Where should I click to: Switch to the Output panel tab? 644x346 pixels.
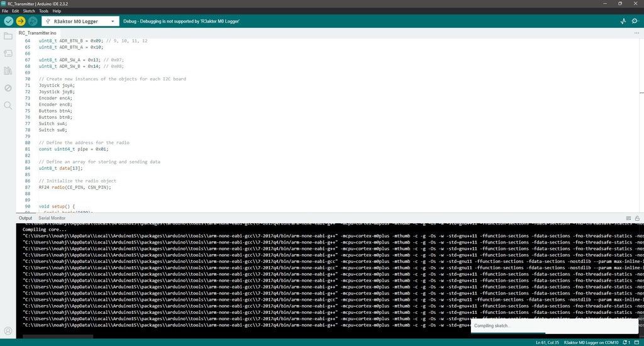(x=25, y=218)
